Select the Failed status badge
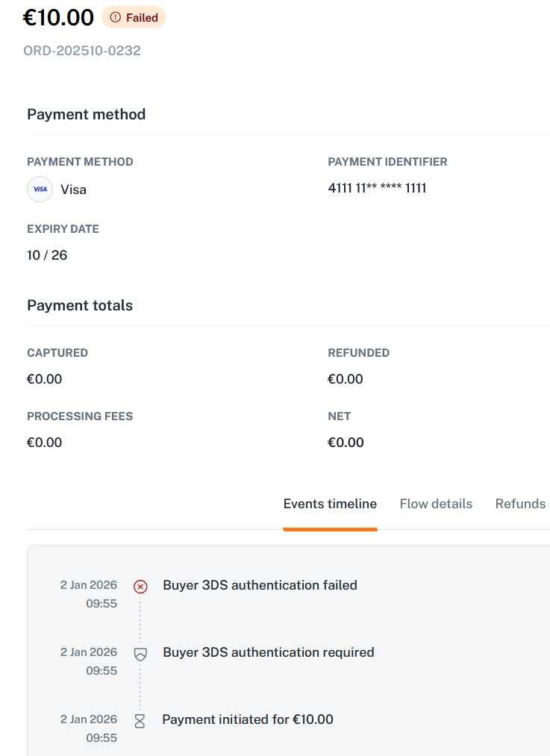The width and height of the screenshot is (550, 756). pos(133,17)
